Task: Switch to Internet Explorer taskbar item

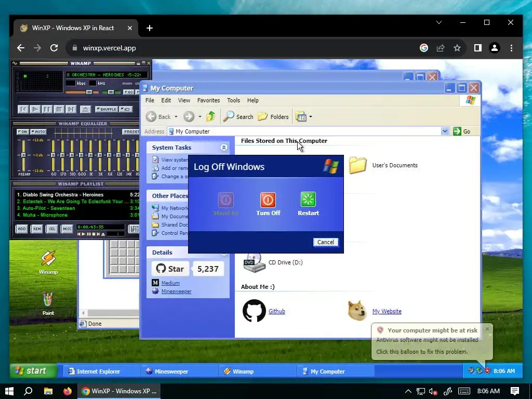Action: [x=102, y=371]
